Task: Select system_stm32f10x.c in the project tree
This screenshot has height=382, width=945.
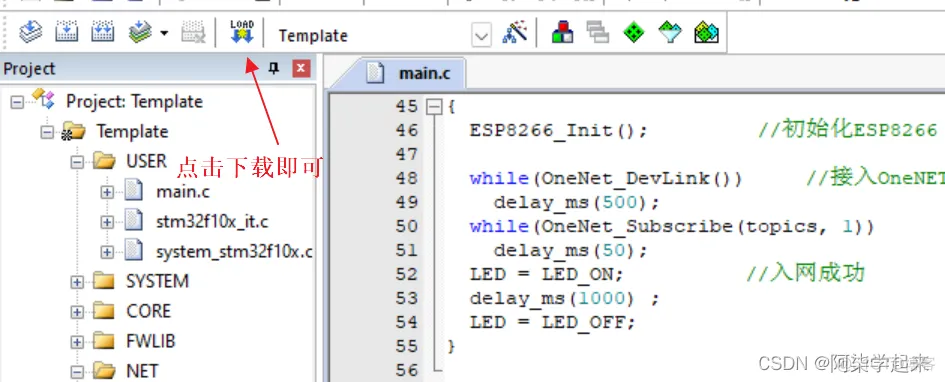Action: [x=234, y=252]
